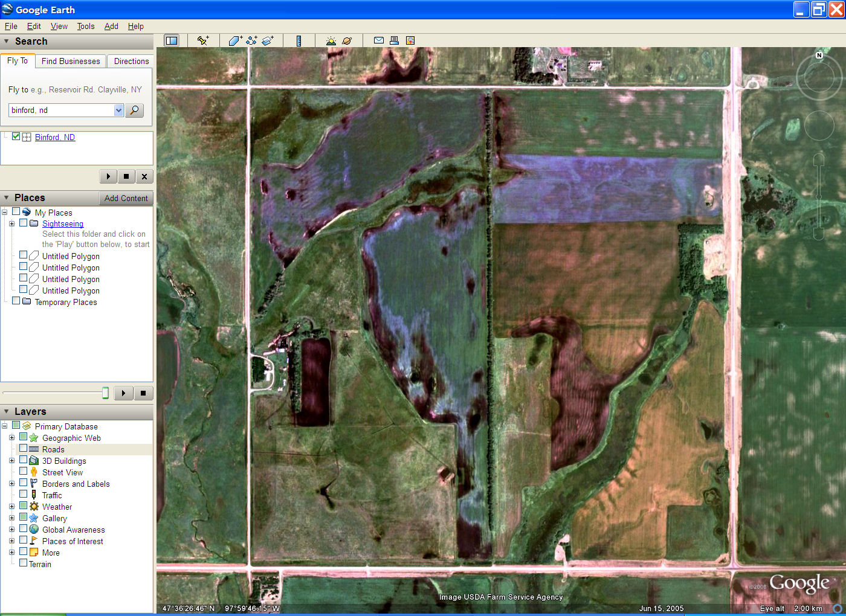
Task: Check the My Places checkbox
Action: click(16, 211)
